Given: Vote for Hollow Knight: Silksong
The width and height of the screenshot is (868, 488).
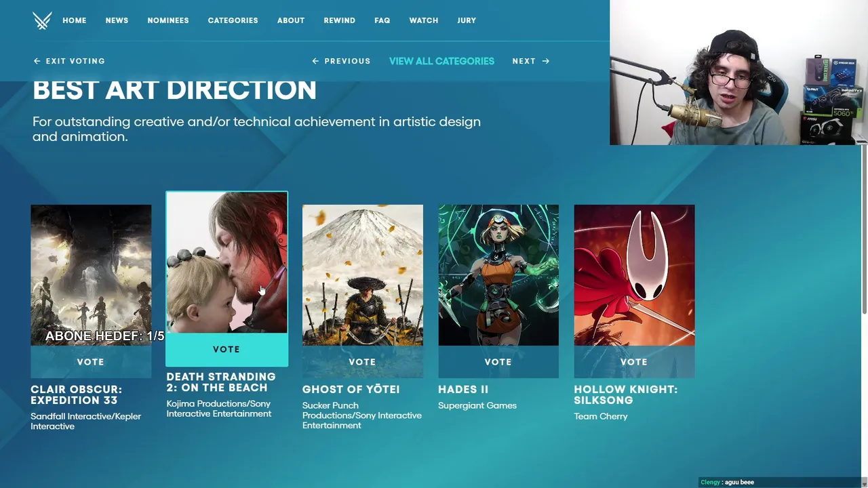Looking at the screenshot, I should pos(634,362).
